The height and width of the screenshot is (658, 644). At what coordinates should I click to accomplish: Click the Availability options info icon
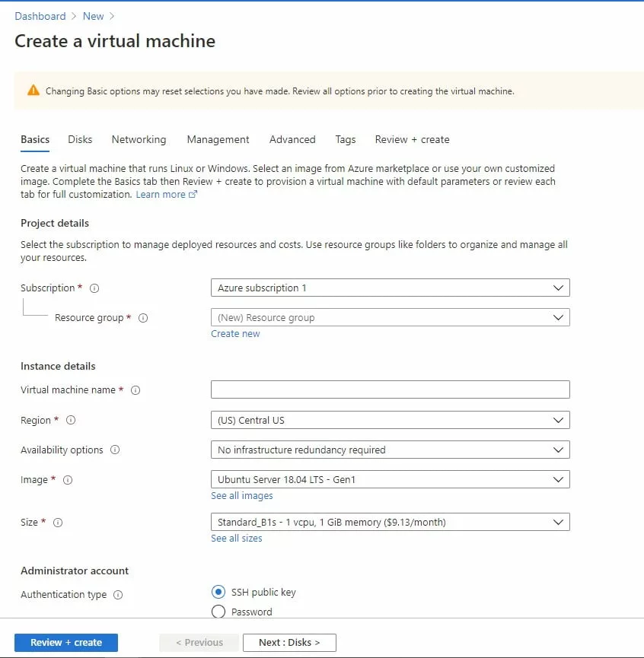[115, 450]
